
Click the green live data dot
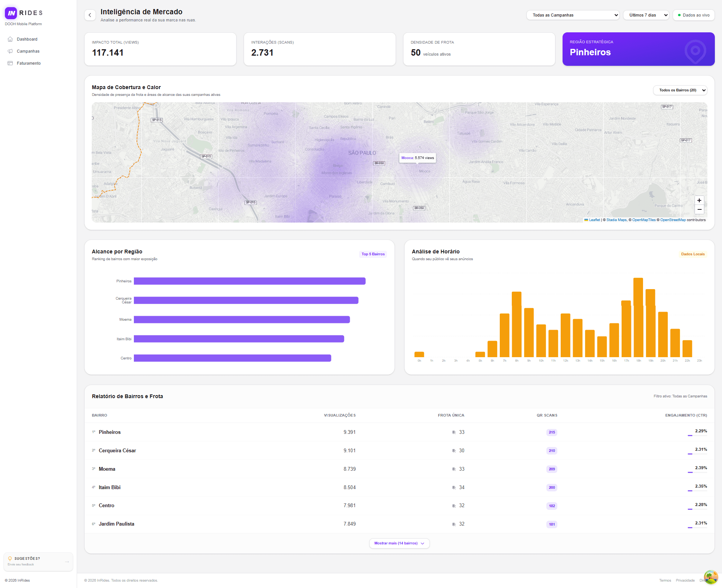coord(679,15)
